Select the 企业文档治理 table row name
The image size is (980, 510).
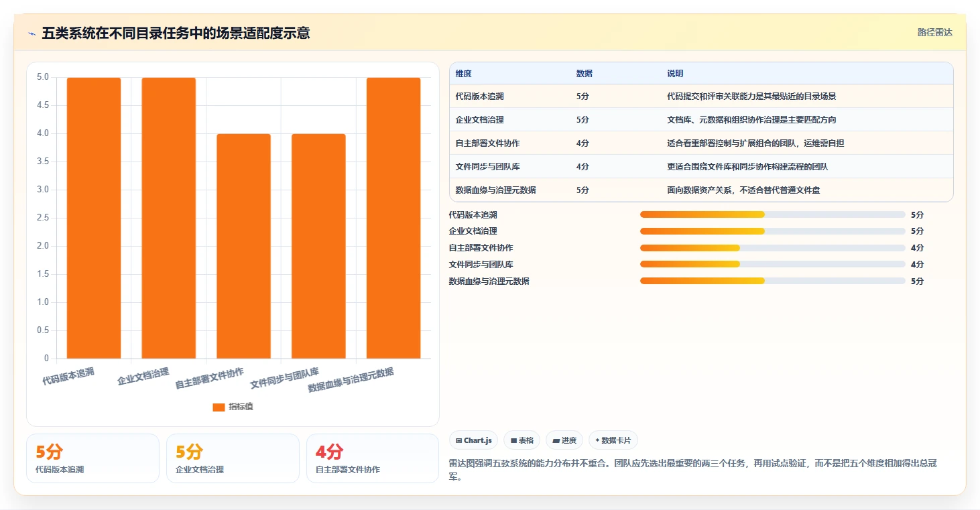479,120
